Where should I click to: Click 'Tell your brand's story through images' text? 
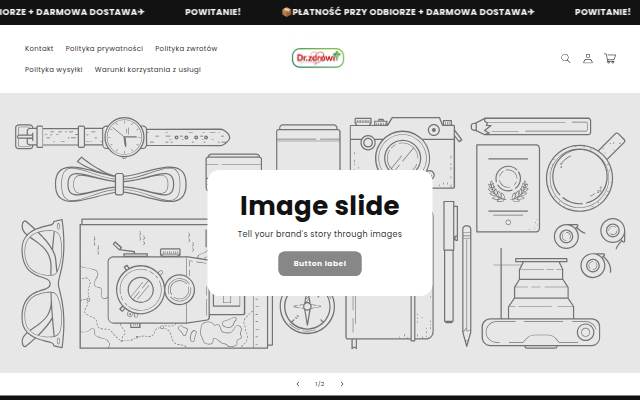tap(320, 234)
